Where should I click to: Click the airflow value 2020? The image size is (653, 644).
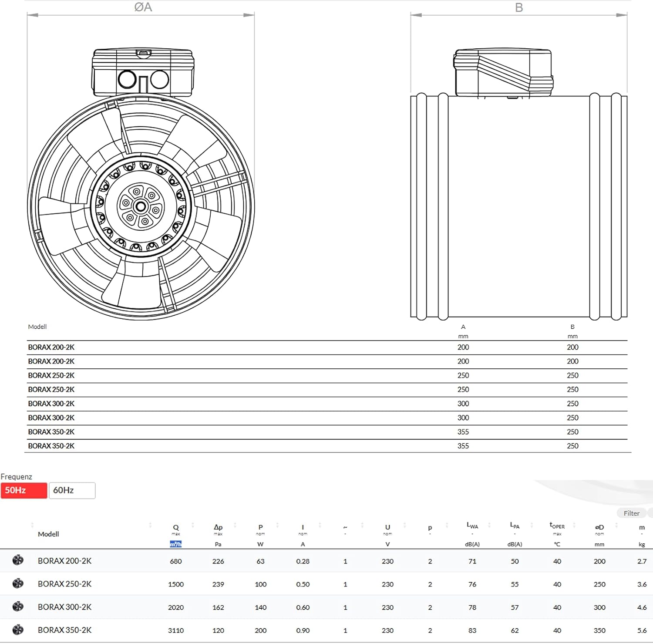pos(176,607)
